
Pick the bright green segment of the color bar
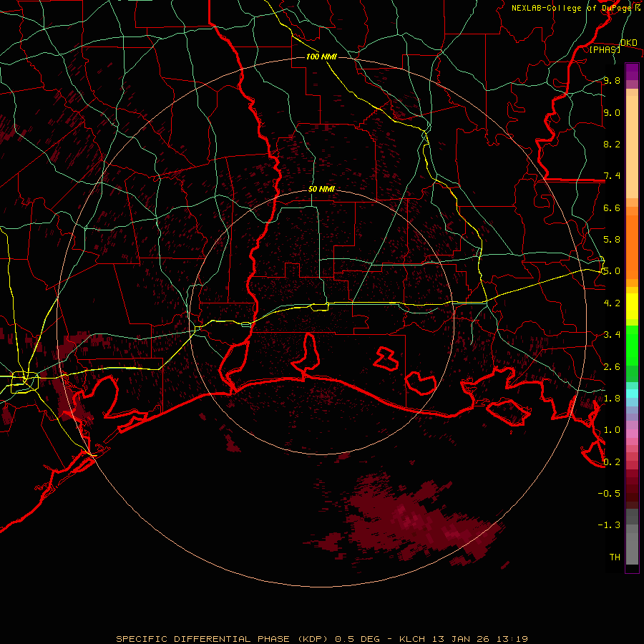632,345
